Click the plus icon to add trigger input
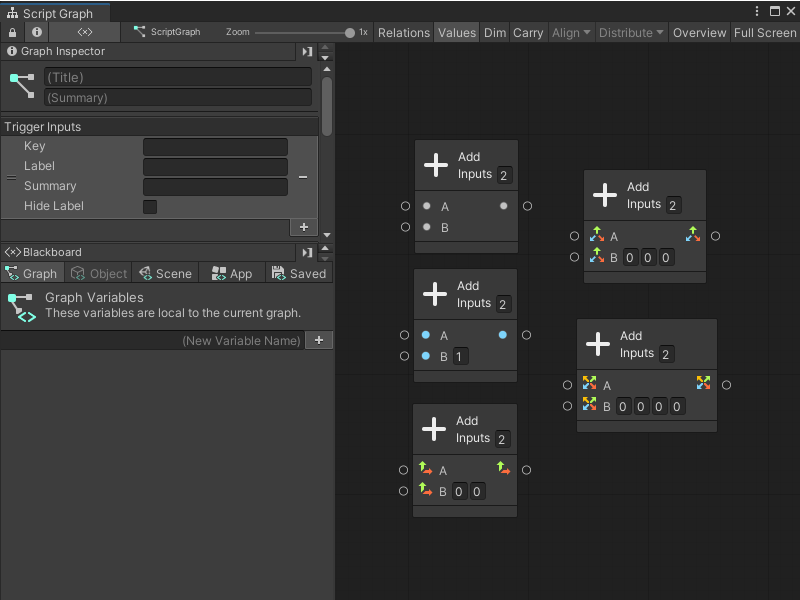 (304, 227)
